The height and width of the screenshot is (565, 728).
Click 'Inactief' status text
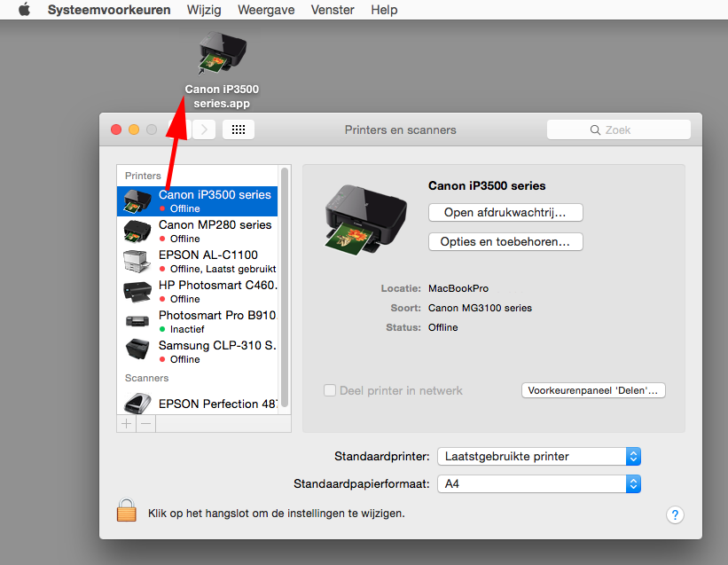pos(187,329)
